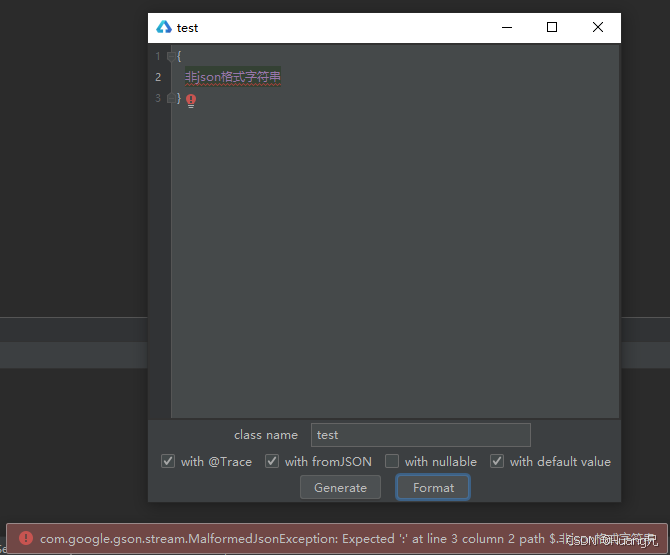The height and width of the screenshot is (555, 670).
Task: Close the test dialog window
Action: [598, 27]
